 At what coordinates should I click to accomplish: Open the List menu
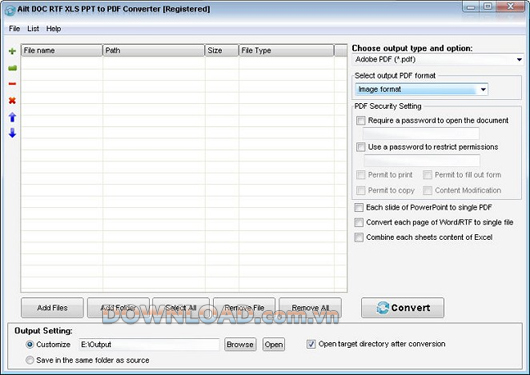click(33, 29)
